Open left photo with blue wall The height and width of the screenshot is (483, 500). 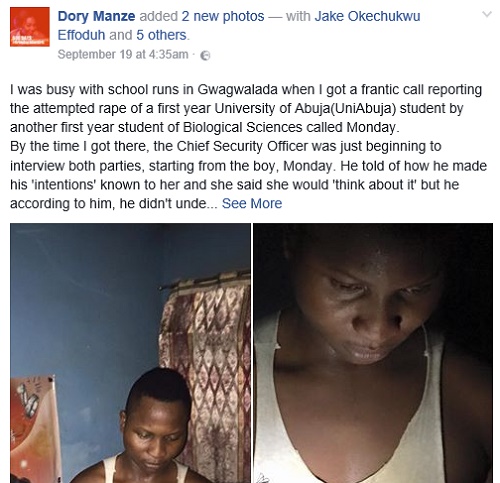(x=130, y=353)
